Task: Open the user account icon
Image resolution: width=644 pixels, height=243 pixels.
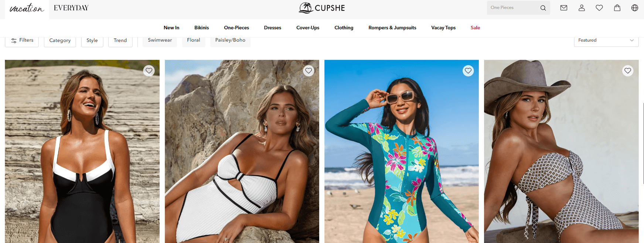Action: pyautogui.click(x=582, y=8)
